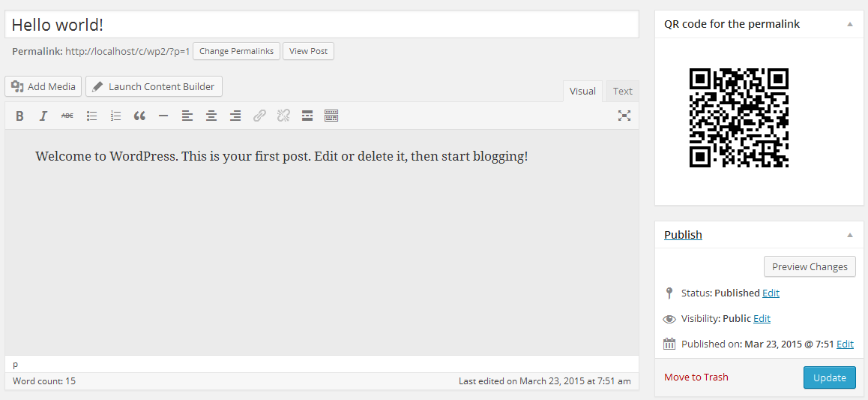This screenshot has height=400, width=868.
Task: Edit the post visibility setting
Action: click(762, 318)
